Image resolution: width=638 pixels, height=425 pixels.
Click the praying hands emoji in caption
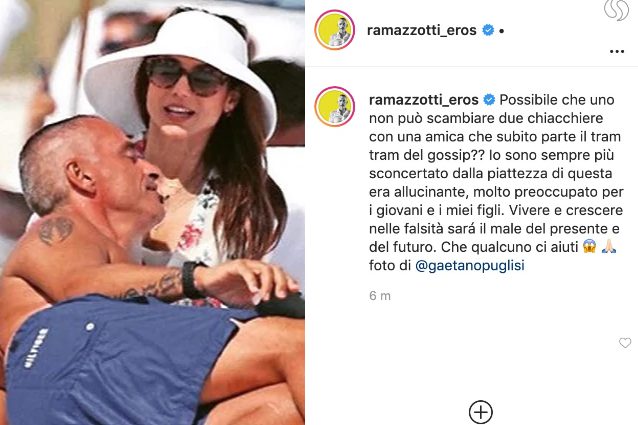[x=609, y=246]
